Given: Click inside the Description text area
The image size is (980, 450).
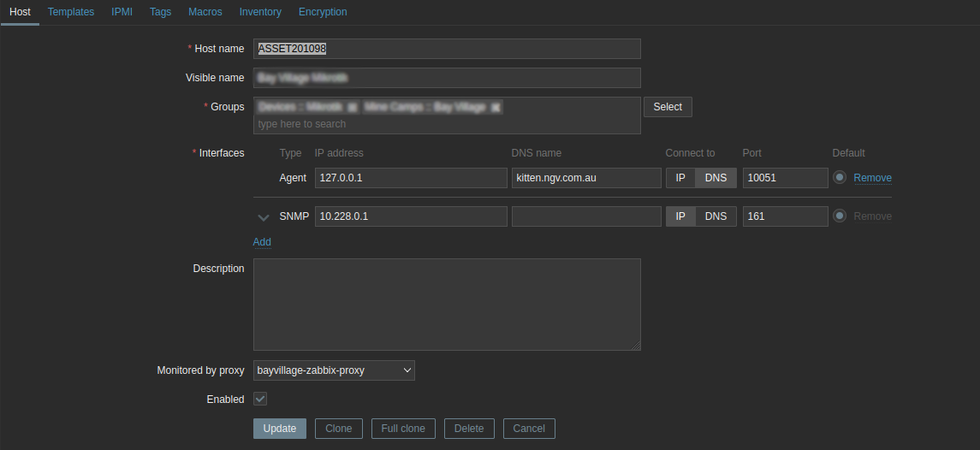Looking at the screenshot, I should click(x=447, y=305).
